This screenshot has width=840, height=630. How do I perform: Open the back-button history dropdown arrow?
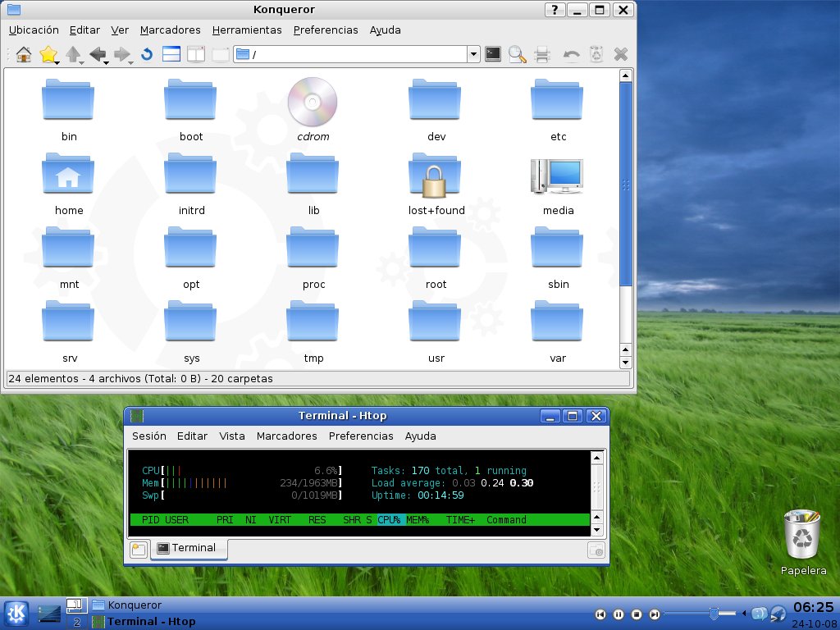pyautogui.click(x=106, y=63)
